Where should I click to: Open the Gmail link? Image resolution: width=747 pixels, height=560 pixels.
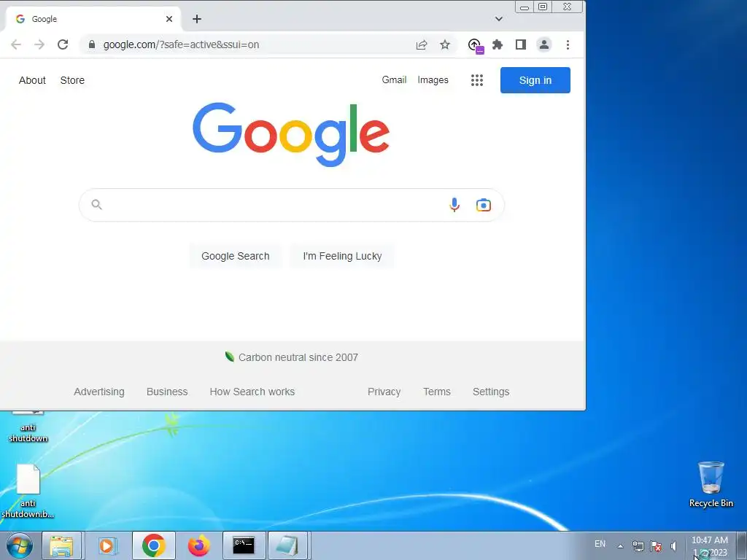[394, 80]
